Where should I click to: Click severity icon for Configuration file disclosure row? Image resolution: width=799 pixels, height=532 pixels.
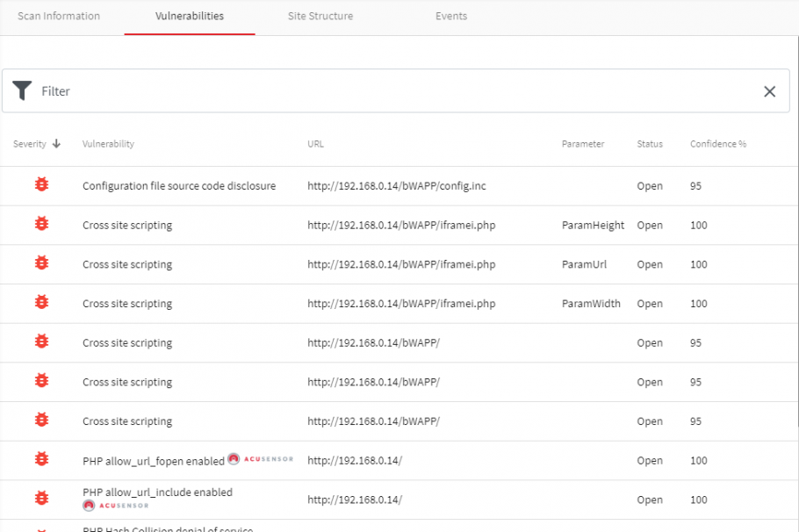pos(42,184)
